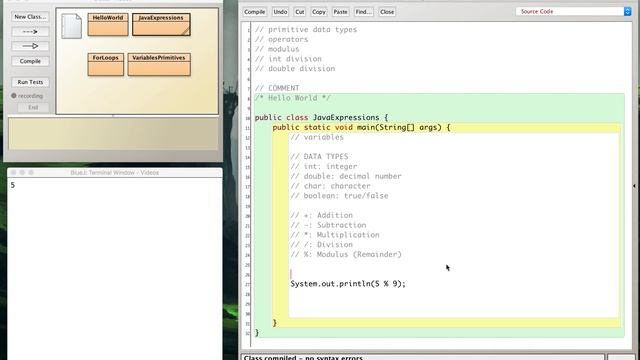640x360 pixels.
Task: Click the right-edge collapse arrow of editor
Action: (634, 186)
